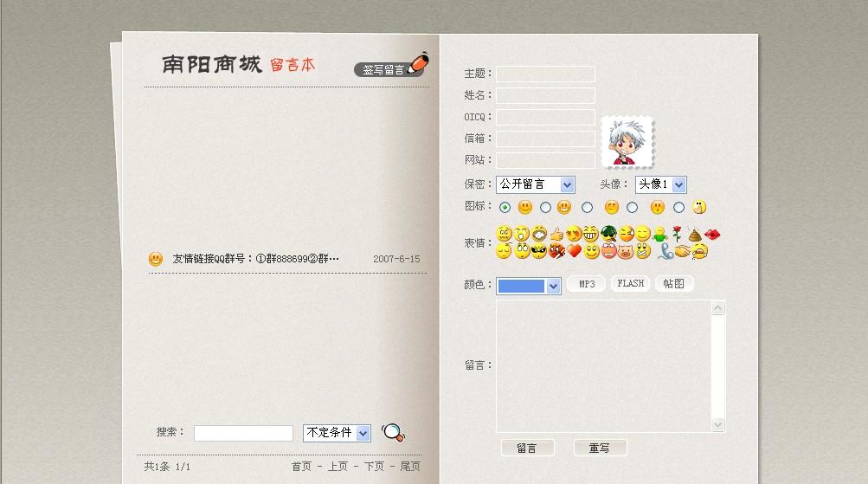Insert the telephone handset emoticon
868x484 pixels.
(x=665, y=251)
